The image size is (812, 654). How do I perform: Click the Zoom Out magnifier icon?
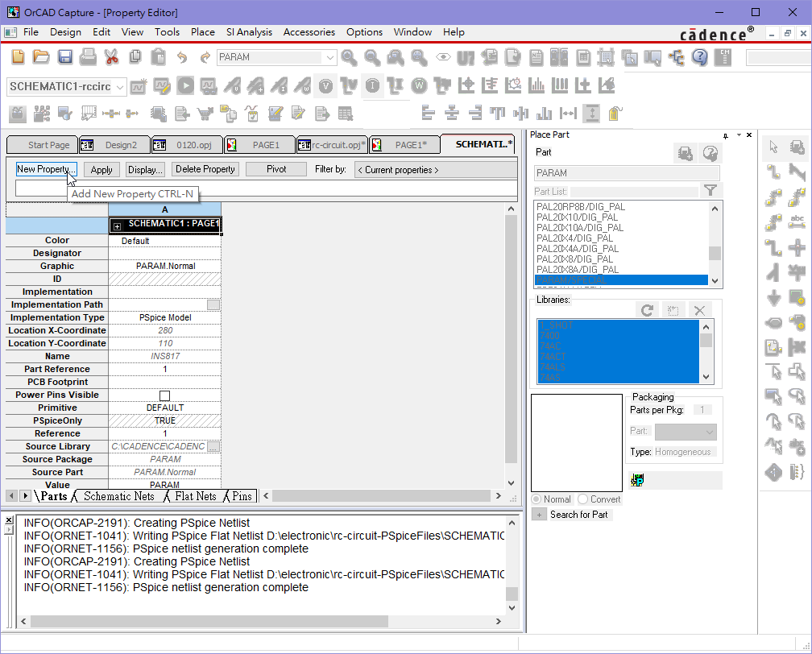click(372, 57)
